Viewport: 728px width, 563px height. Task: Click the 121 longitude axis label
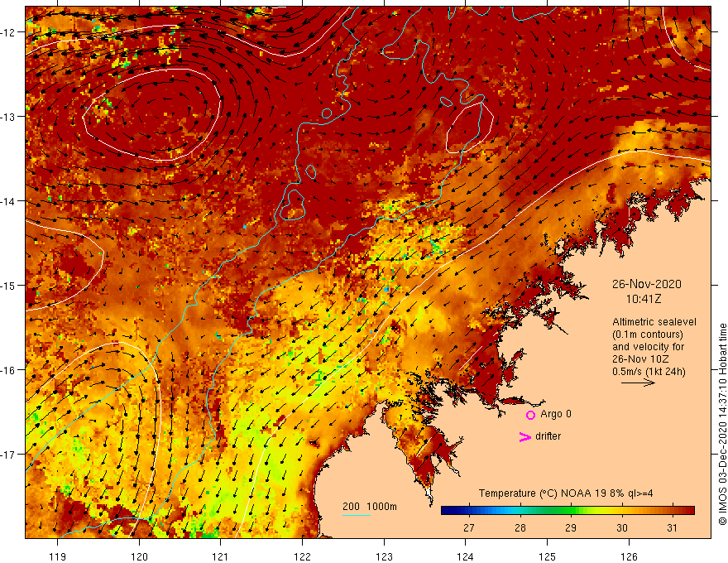pos(221,556)
